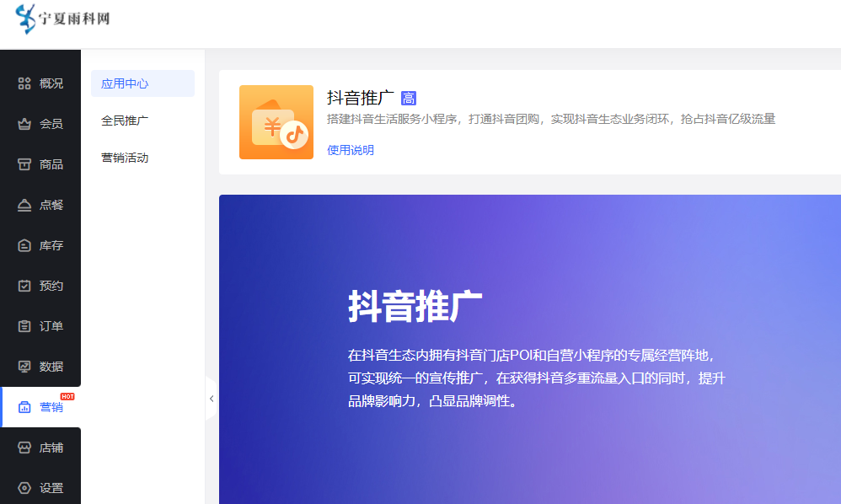Viewport: 841px width, 504px height.
Task: Open the 营销 menu item
Action: 40,407
